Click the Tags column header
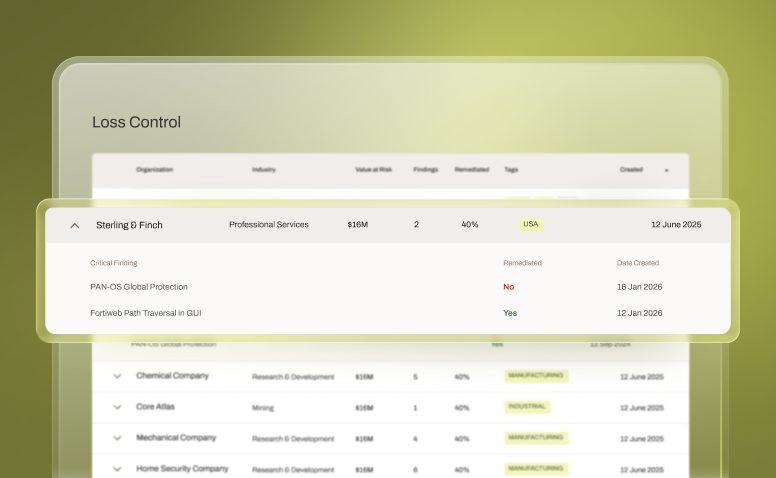This screenshot has width=776, height=478. point(511,170)
